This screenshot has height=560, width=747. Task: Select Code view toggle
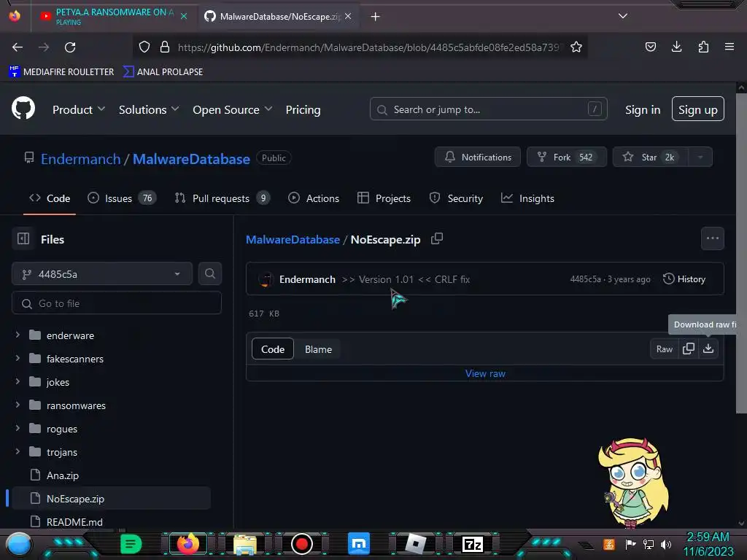click(273, 349)
